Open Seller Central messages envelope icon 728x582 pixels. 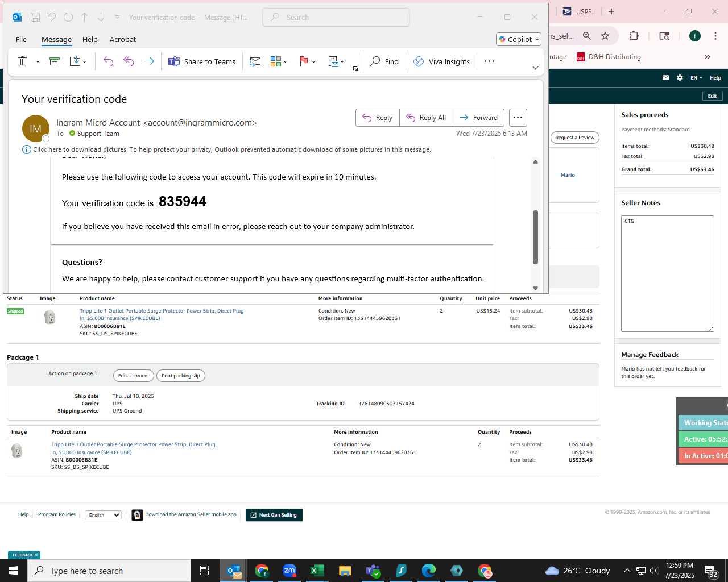click(665, 78)
